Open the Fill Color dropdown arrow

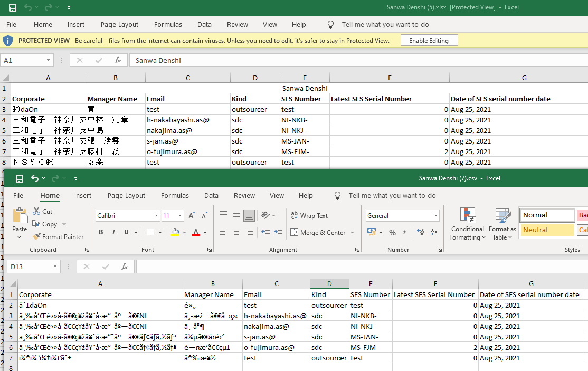pos(184,232)
